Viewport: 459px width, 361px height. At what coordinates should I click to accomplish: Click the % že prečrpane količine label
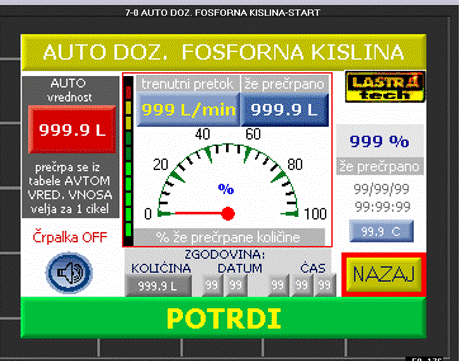tap(229, 237)
